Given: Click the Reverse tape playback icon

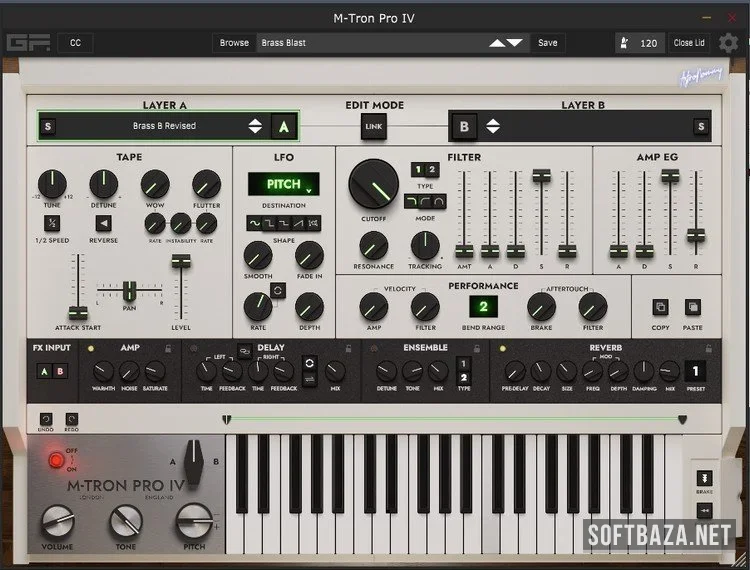Looking at the screenshot, I should pos(104,223).
